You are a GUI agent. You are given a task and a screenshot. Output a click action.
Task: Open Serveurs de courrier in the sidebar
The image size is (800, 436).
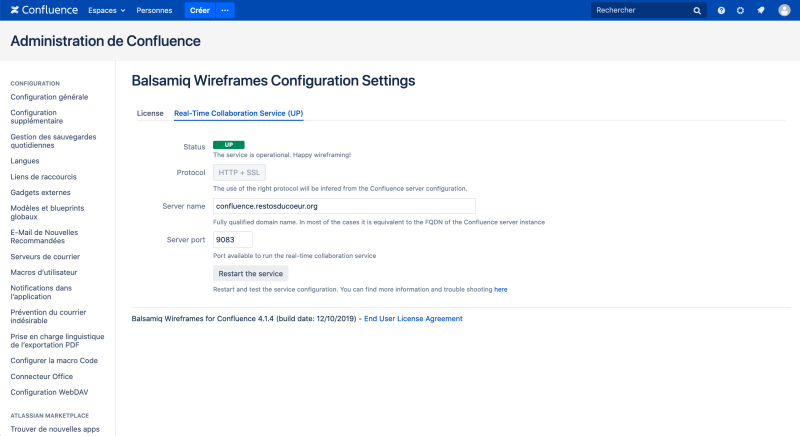43,257
